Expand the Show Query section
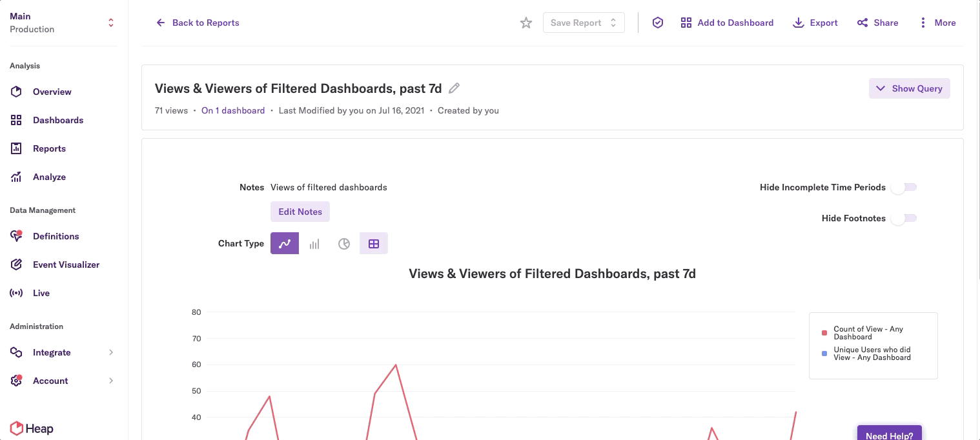This screenshot has height=440, width=980. (909, 88)
